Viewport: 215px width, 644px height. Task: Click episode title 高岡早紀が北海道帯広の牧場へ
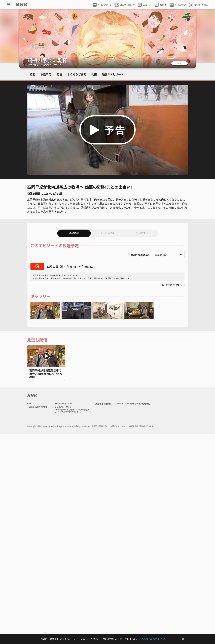point(79,187)
